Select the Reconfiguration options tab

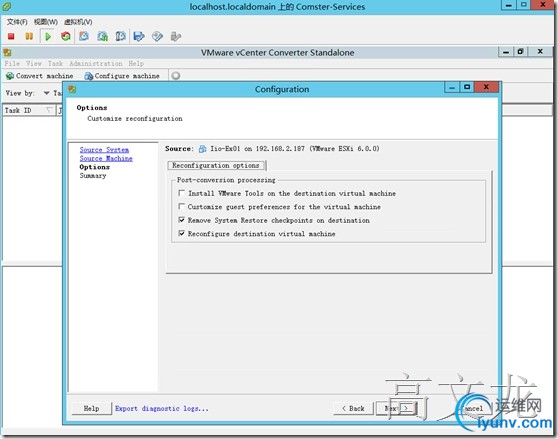click(216, 165)
